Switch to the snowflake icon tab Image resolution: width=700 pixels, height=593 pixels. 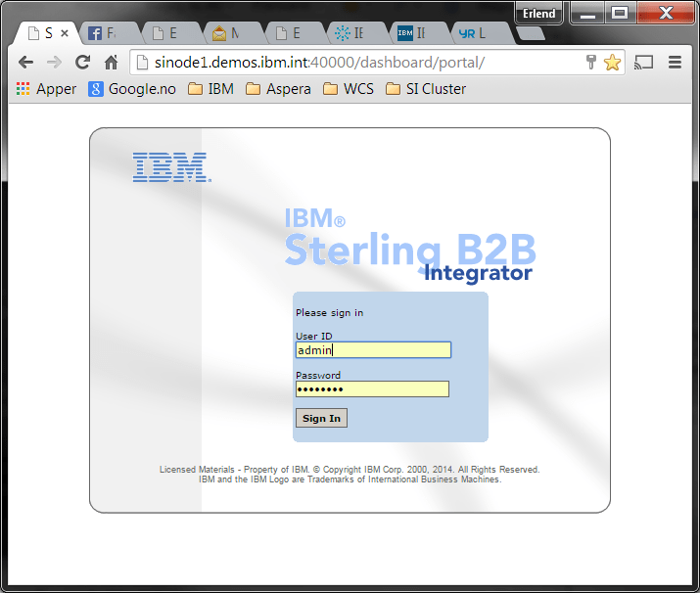356,33
